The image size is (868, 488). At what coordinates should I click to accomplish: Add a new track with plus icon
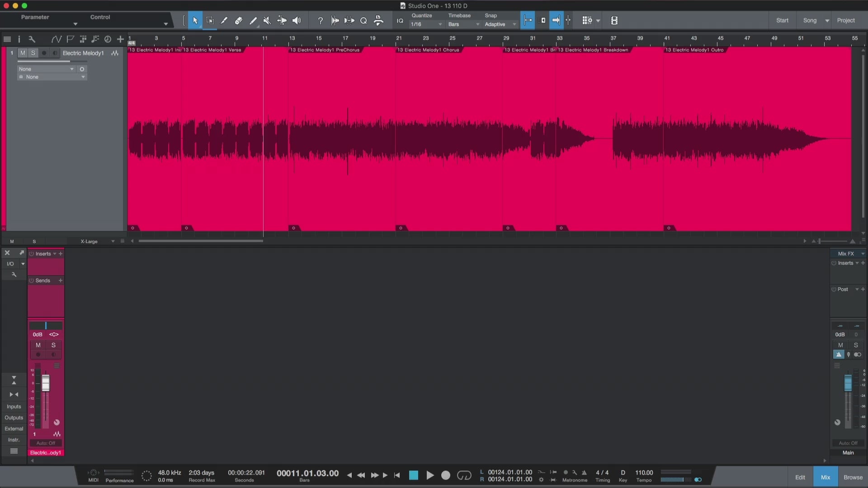(120, 39)
